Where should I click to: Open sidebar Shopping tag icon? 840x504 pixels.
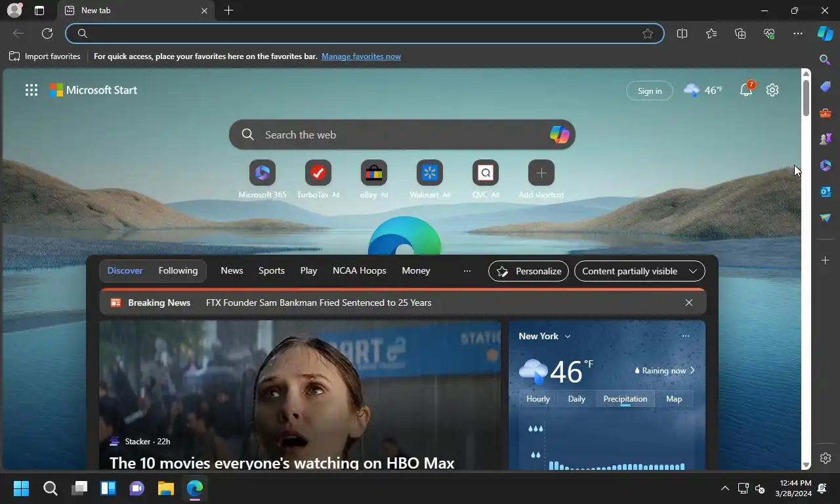pyautogui.click(x=826, y=87)
